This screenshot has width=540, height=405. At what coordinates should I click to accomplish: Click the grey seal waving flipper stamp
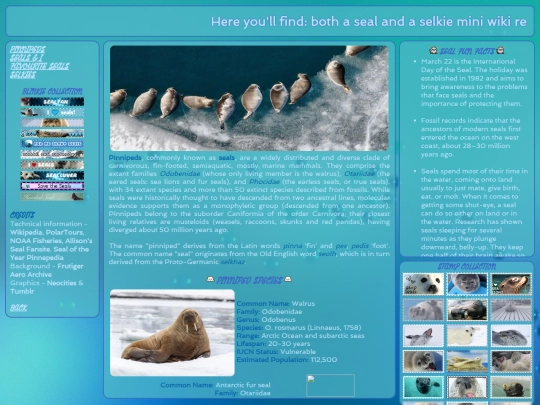[x=423, y=335]
